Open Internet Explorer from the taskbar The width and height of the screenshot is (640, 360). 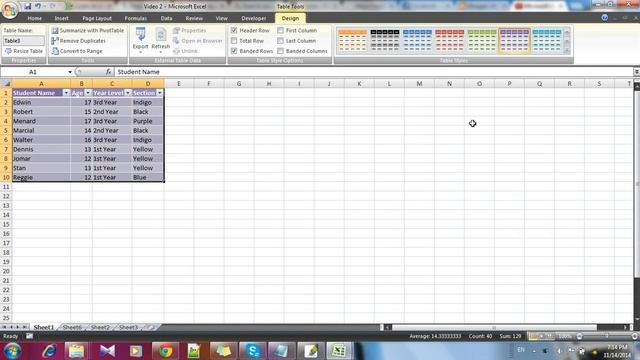(49, 351)
